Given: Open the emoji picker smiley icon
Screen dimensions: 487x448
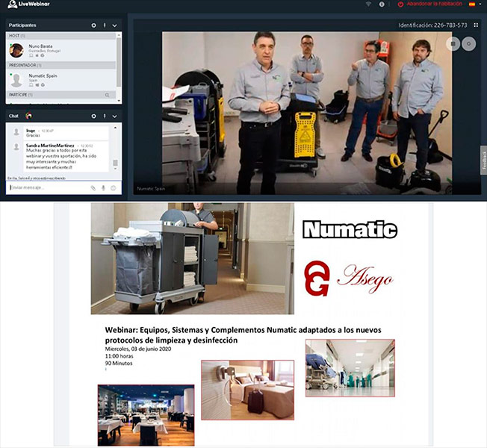Looking at the screenshot, I should click(114, 188).
